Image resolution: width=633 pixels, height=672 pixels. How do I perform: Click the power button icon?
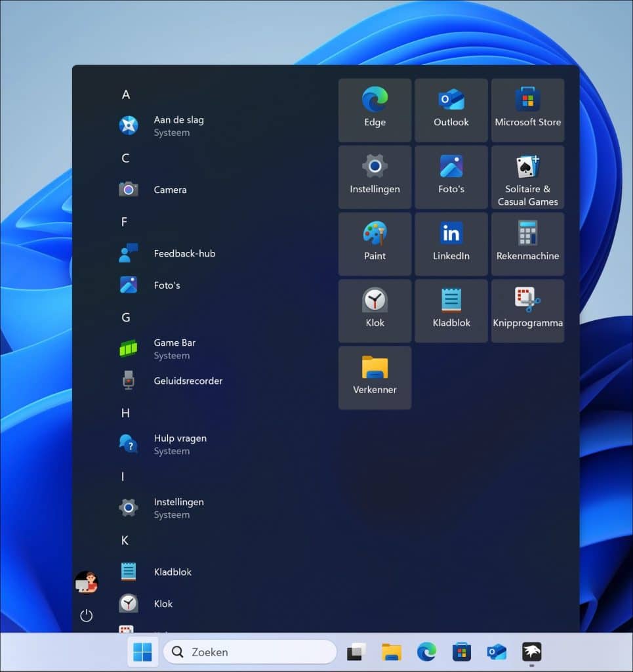(x=86, y=616)
